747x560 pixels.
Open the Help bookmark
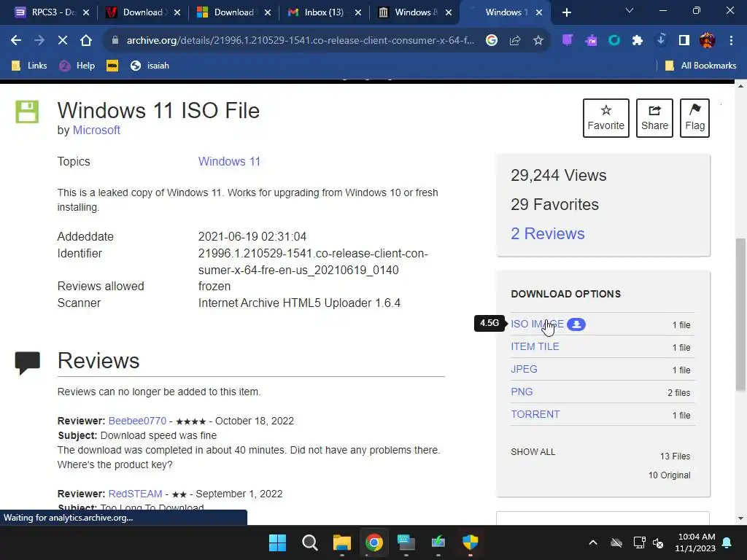click(x=77, y=66)
